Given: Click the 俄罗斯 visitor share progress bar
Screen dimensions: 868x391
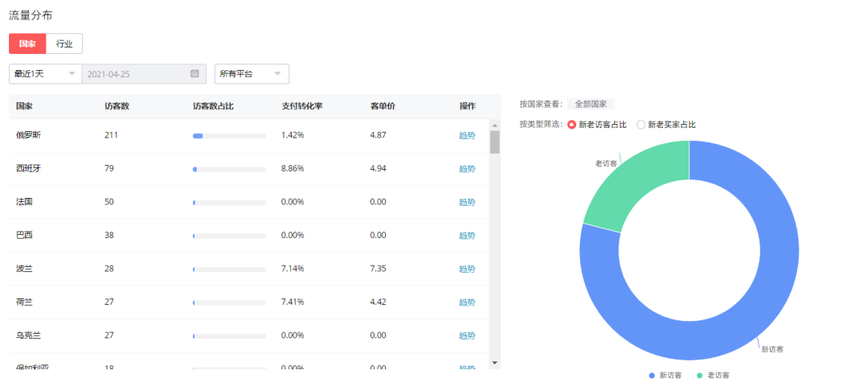Looking at the screenshot, I should tap(229, 136).
